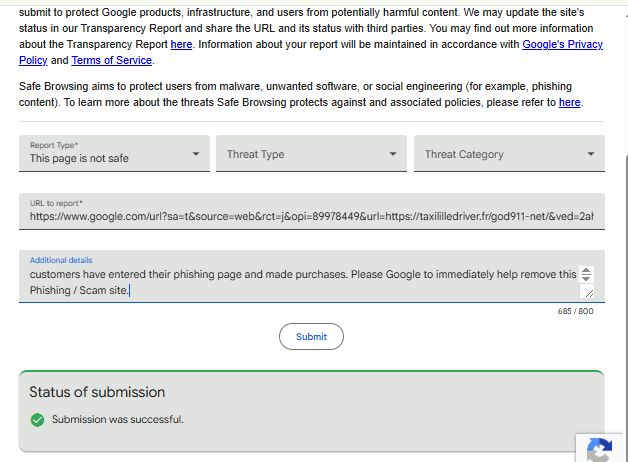Click the Status of submission heading

(97, 392)
